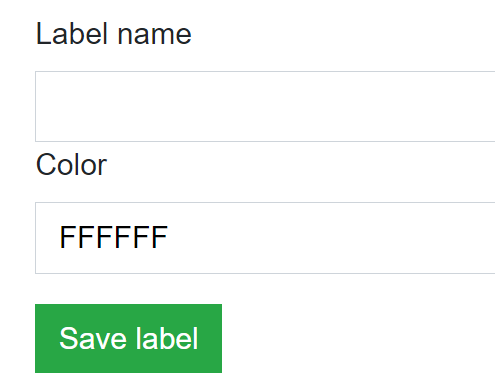Click empty space right of FFFFFF in Color box
This screenshot has width=495, height=391.
coord(330,238)
